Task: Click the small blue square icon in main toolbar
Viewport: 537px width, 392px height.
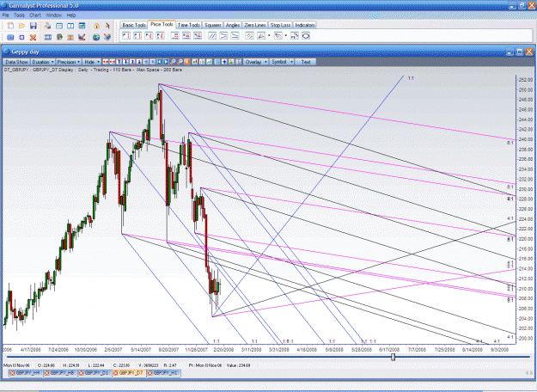Action: (21, 37)
